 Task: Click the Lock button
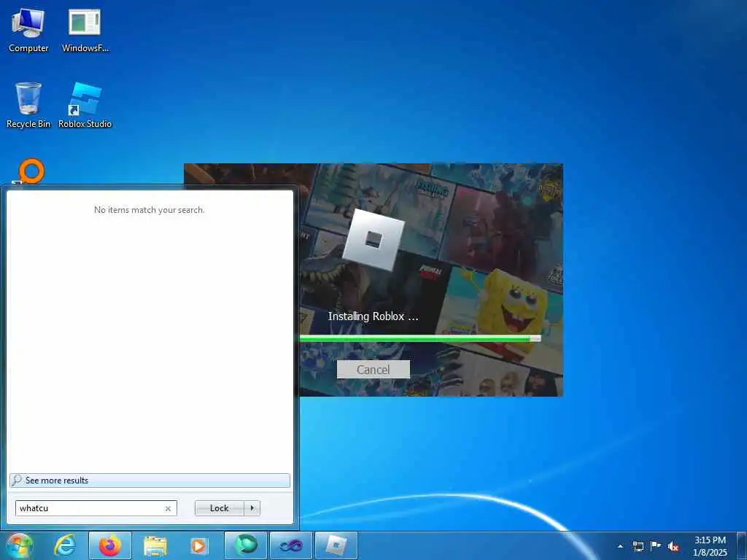coord(219,508)
